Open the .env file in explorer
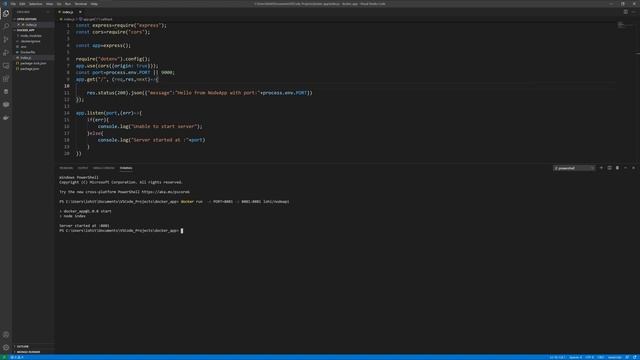 pyautogui.click(x=24, y=47)
